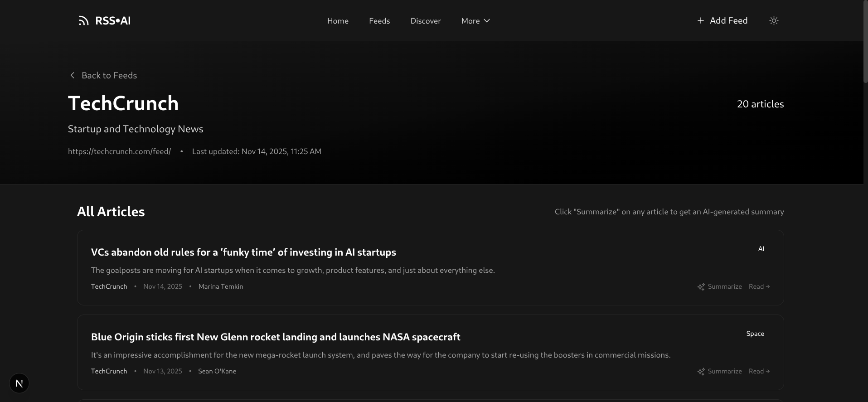868x402 pixels.
Task: Read the Blue Origin New Glenn article
Action: pos(759,371)
